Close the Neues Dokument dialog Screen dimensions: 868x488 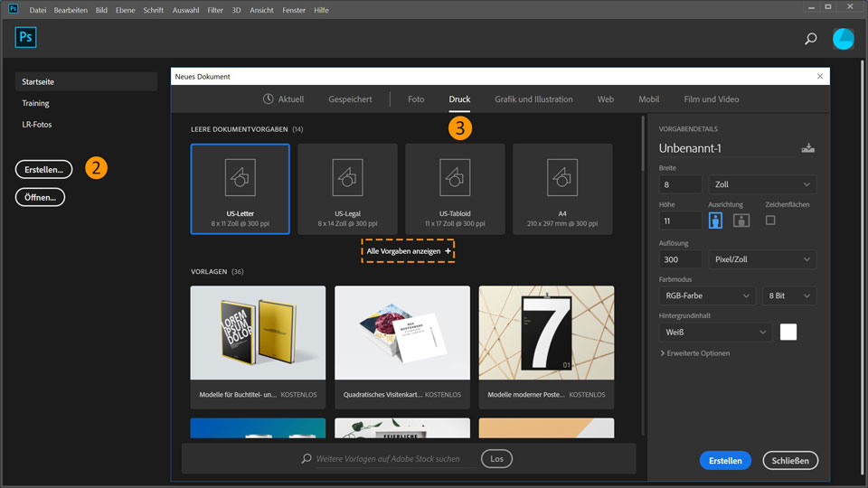coord(820,76)
